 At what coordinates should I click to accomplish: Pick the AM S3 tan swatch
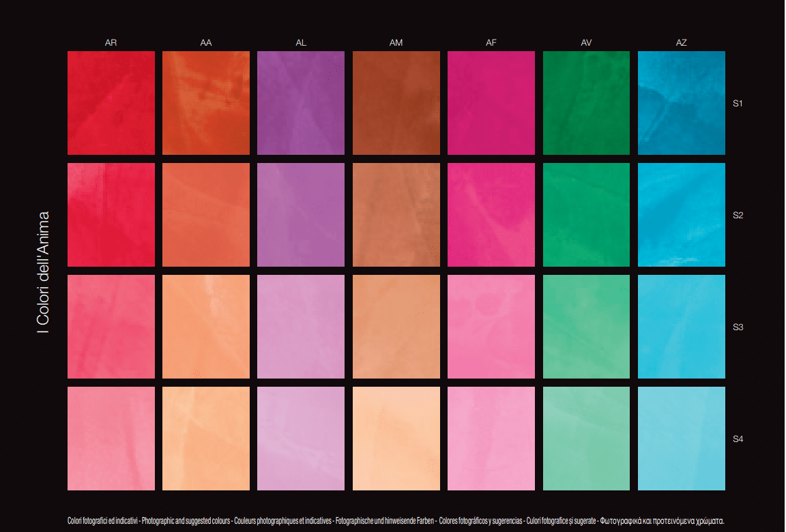[396, 327]
